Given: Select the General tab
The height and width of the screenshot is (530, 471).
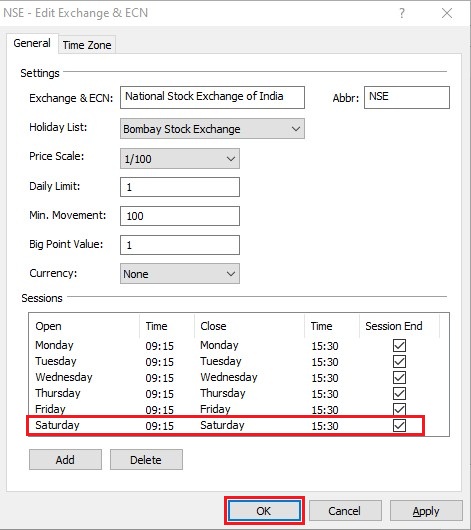Looking at the screenshot, I should [32, 43].
